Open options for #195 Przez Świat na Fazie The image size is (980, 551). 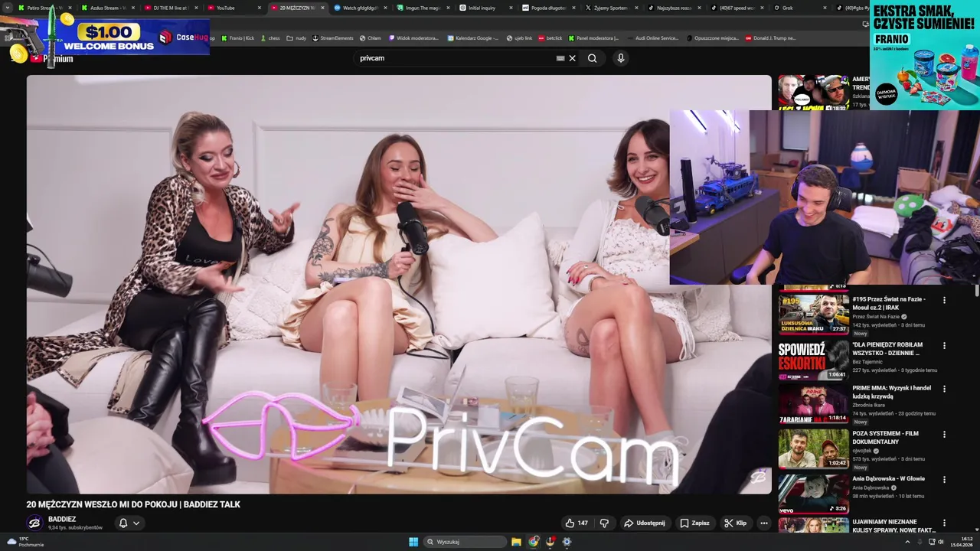(x=944, y=301)
